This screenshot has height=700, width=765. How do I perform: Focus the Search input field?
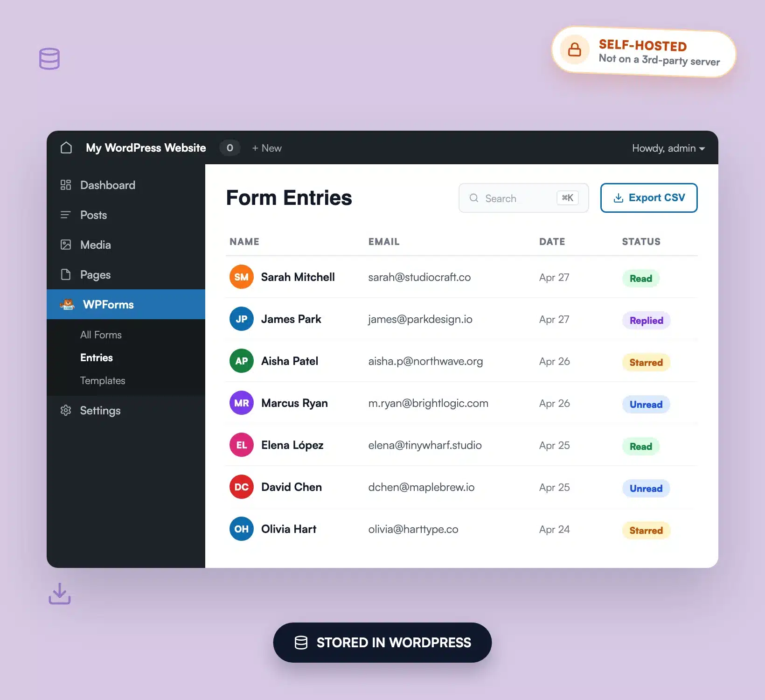pyautogui.click(x=524, y=198)
